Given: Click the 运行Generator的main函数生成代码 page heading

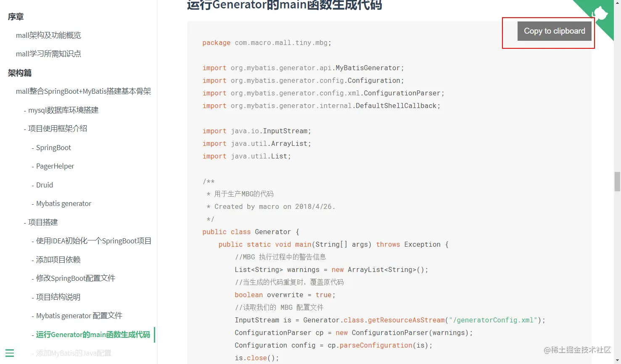Looking at the screenshot, I should 285,5.
